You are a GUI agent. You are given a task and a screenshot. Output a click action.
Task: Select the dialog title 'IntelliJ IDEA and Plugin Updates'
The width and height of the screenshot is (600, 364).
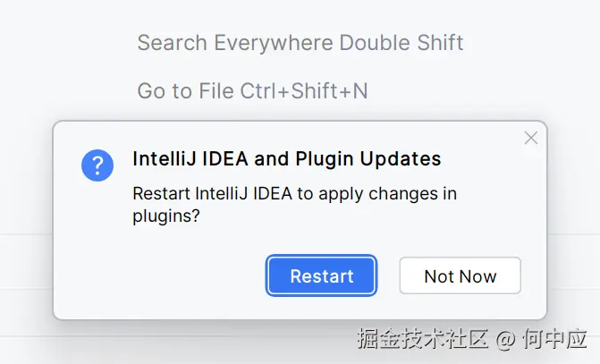coord(286,159)
